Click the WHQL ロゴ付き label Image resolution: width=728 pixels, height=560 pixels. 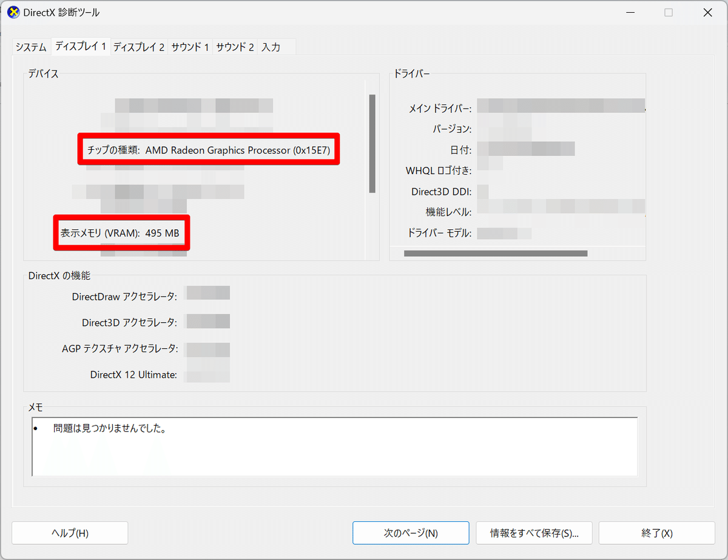(x=439, y=170)
